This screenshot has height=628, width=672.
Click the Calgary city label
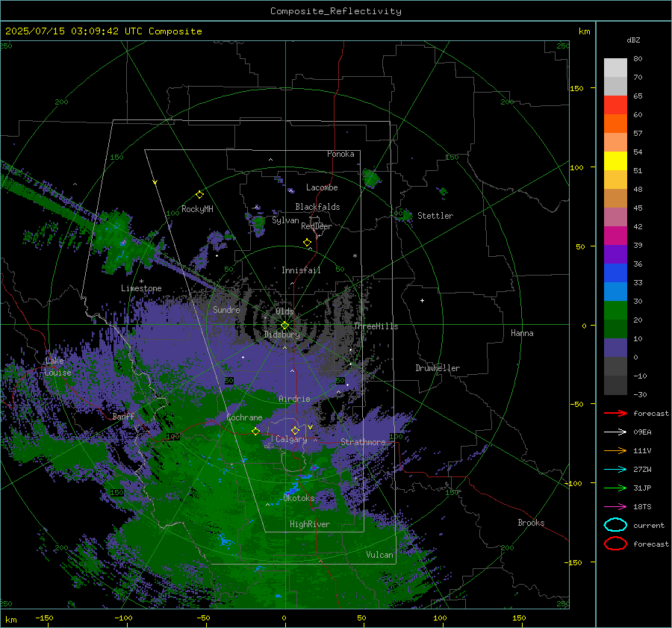tap(291, 439)
